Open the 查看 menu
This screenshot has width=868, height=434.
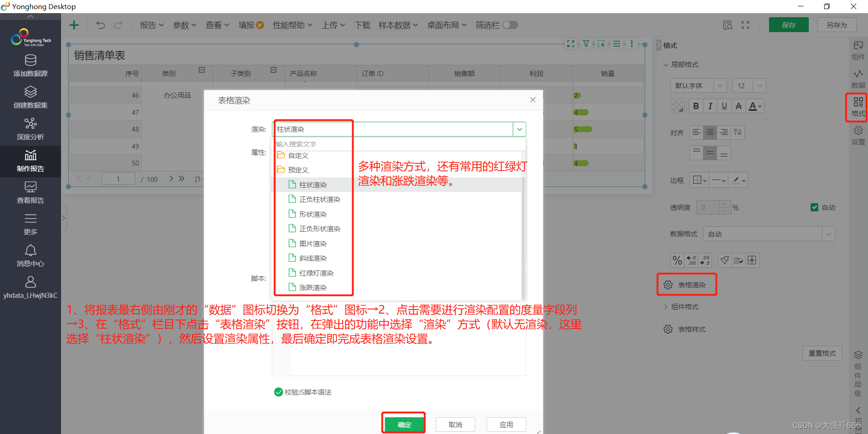click(x=217, y=25)
